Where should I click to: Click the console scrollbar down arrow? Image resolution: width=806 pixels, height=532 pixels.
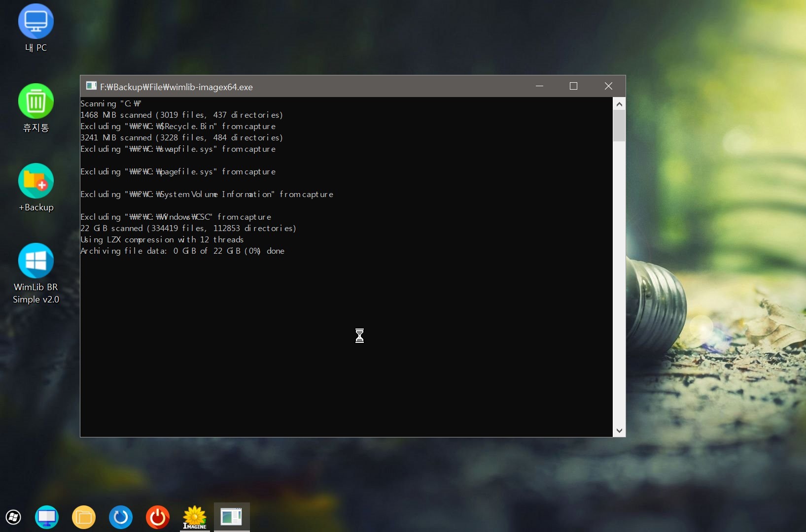click(x=619, y=431)
